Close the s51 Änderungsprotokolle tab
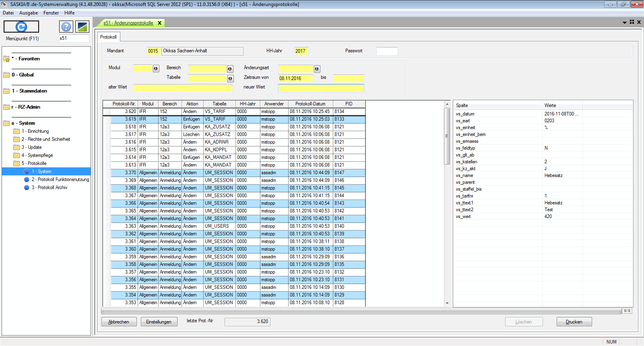 click(159, 23)
